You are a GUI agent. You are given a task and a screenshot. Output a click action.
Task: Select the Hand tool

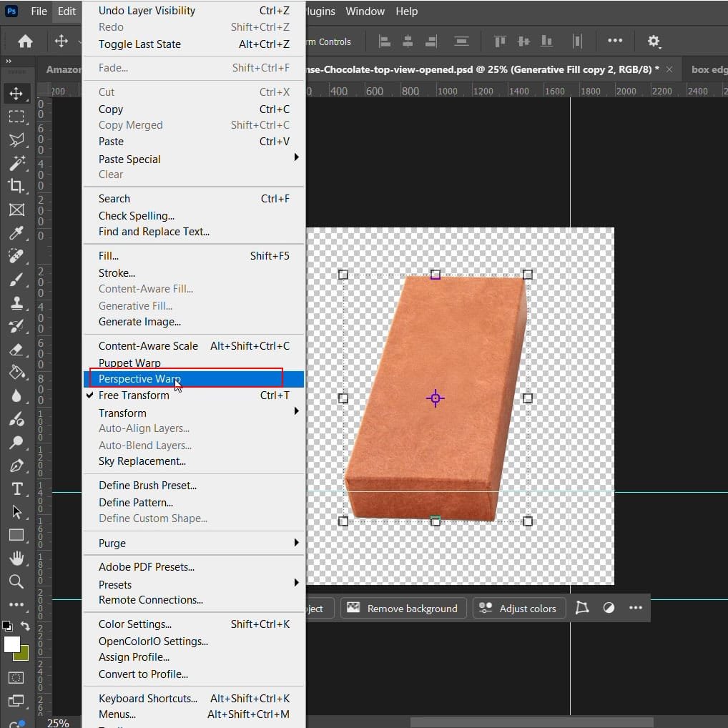[16, 558]
